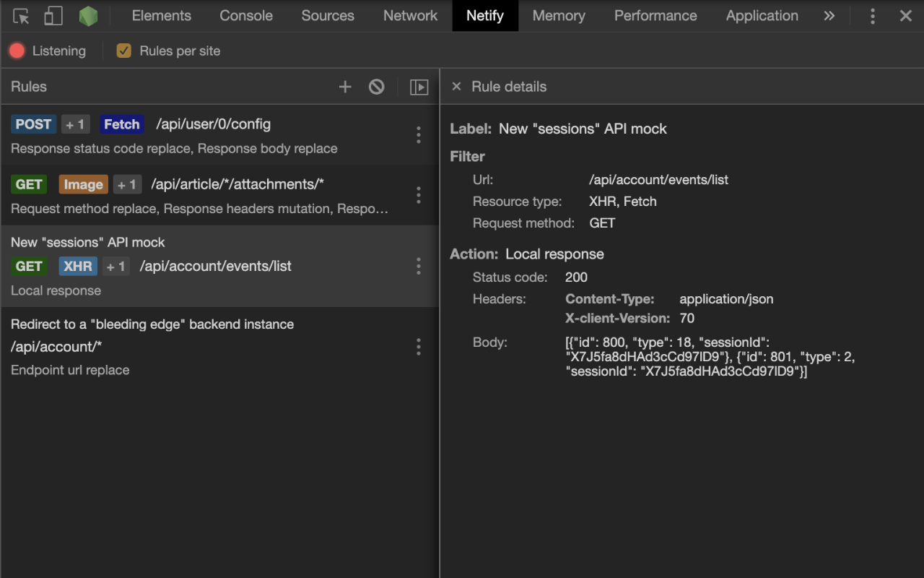Click the Label value in rule details
This screenshot has height=578, width=924.
pyautogui.click(x=583, y=129)
